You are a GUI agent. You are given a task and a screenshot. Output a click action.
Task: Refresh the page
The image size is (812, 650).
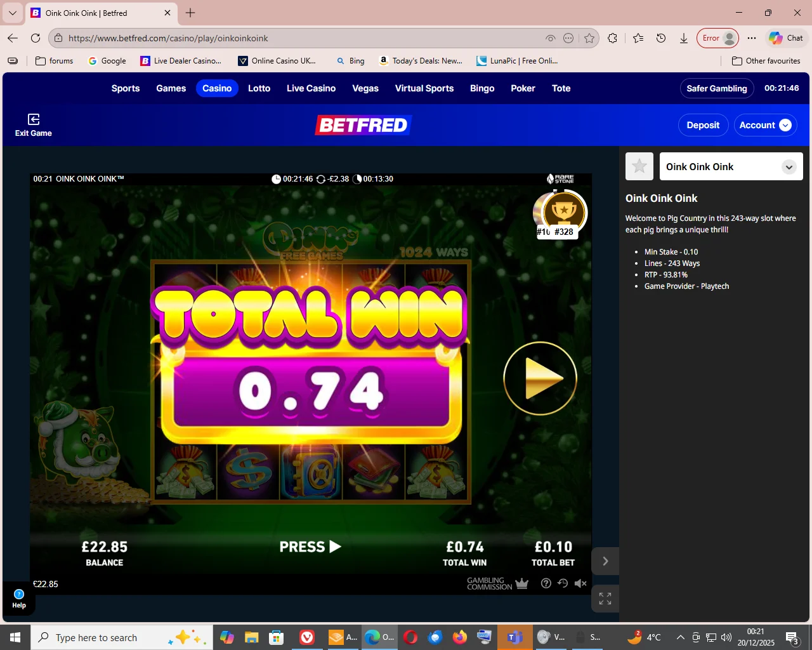coord(36,38)
